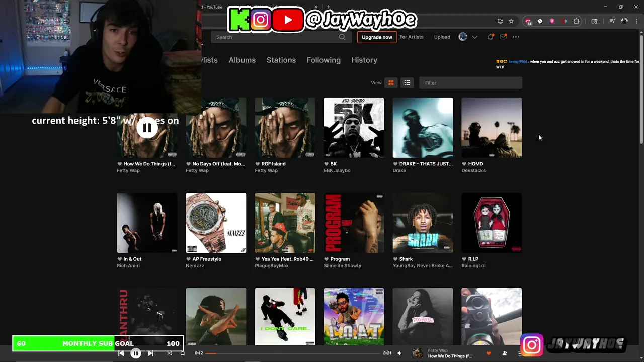Click the SoundCloud profile avatar
The width and height of the screenshot is (644, 362).
[463, 37]
